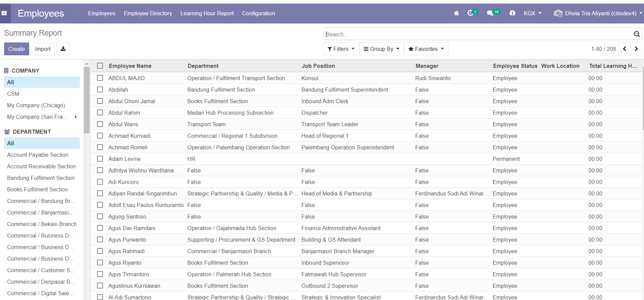Open the Group By dropdown
This screenshot has width=644, height=300.
[381, 49]
